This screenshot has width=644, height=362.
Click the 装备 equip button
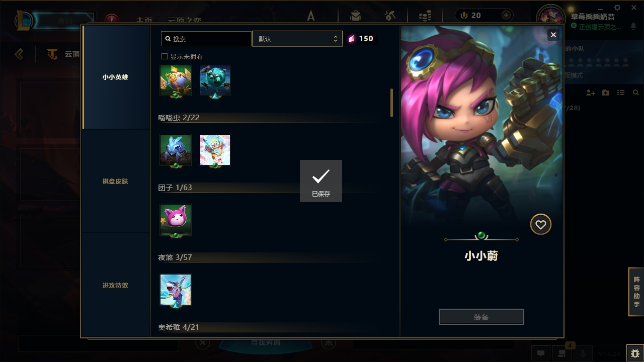coord(481,317)
